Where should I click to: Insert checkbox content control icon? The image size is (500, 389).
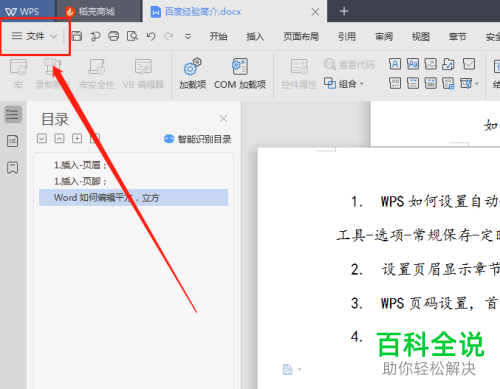[x=469, y=64]
